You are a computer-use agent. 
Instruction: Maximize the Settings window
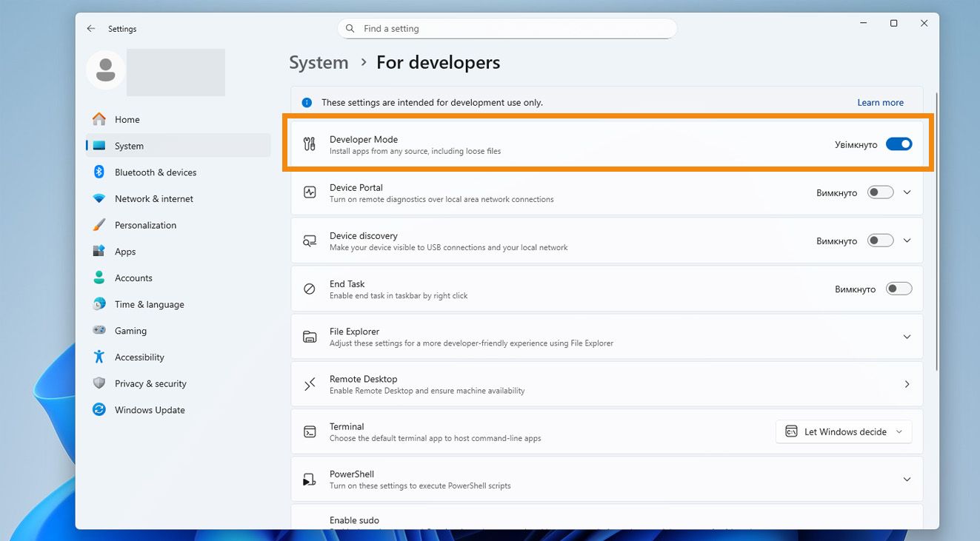[894, 24]
